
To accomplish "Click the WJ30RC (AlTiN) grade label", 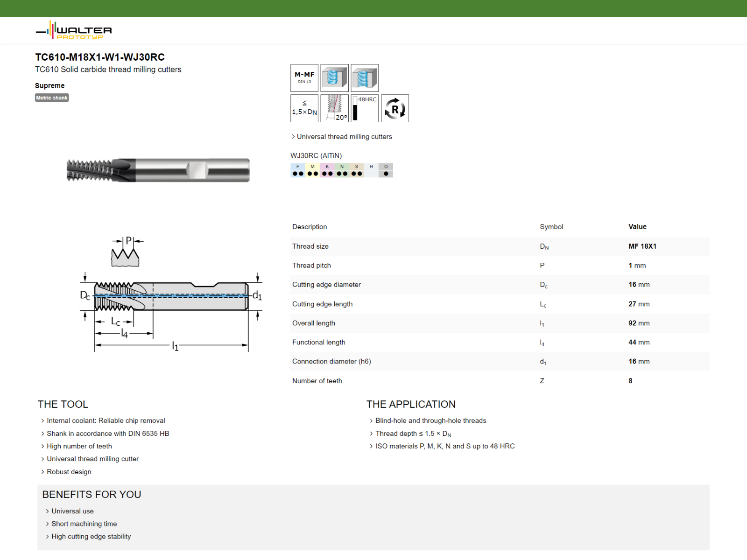I will click(316, 156).
